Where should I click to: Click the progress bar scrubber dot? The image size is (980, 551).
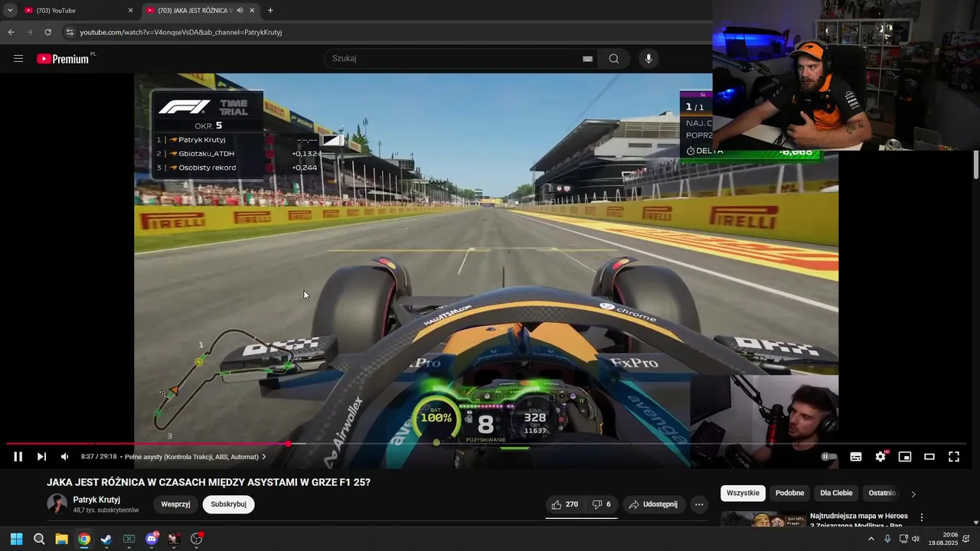tap(289, 444)
